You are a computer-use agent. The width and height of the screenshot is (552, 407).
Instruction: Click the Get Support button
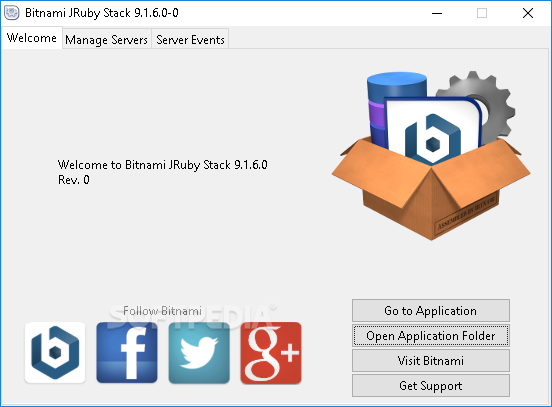(431, 386)
